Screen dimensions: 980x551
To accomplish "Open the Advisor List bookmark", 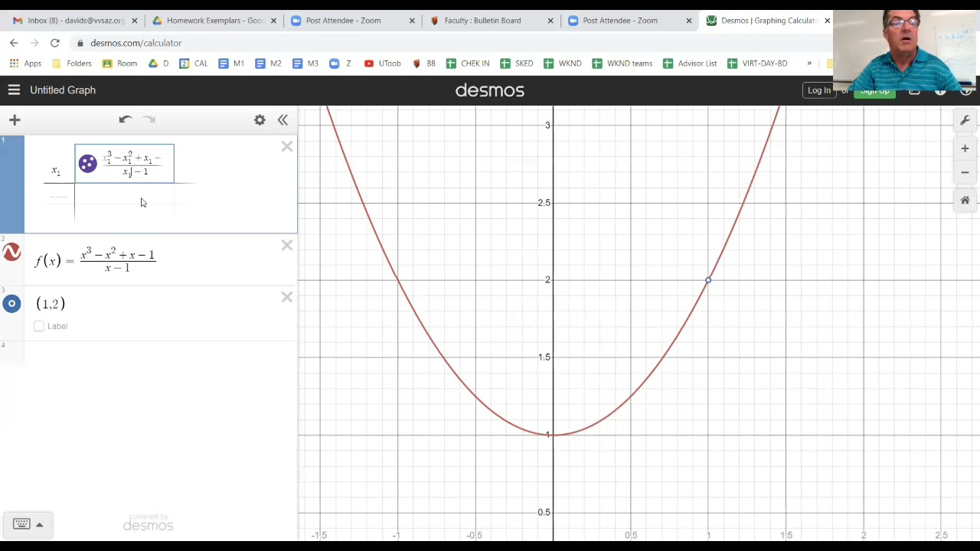I will pos(689,64).
